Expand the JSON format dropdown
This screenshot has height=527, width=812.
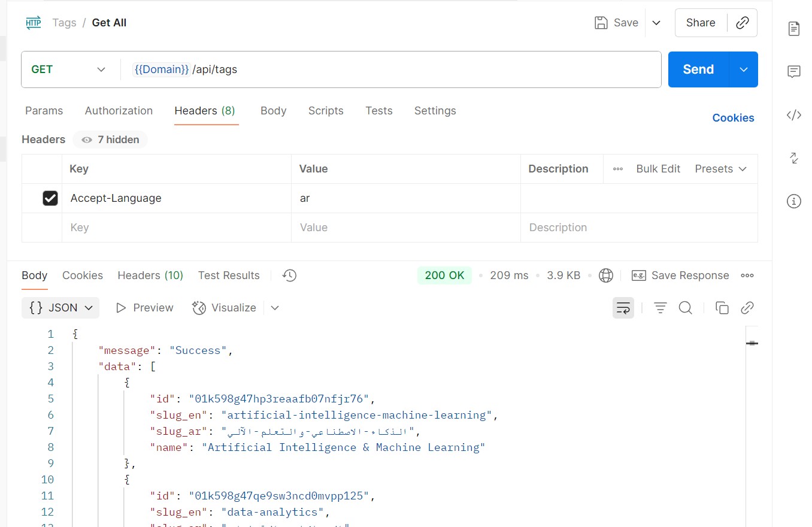60,308
